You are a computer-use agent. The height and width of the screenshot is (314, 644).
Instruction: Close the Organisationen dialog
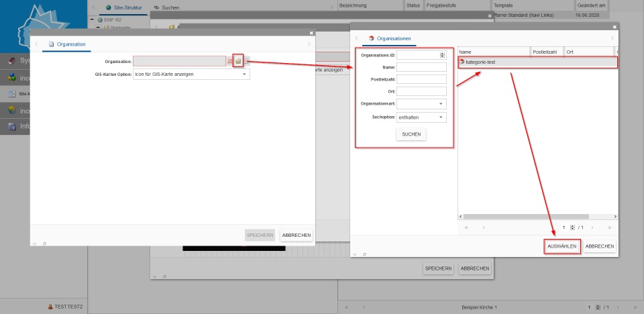coord(614,27)
